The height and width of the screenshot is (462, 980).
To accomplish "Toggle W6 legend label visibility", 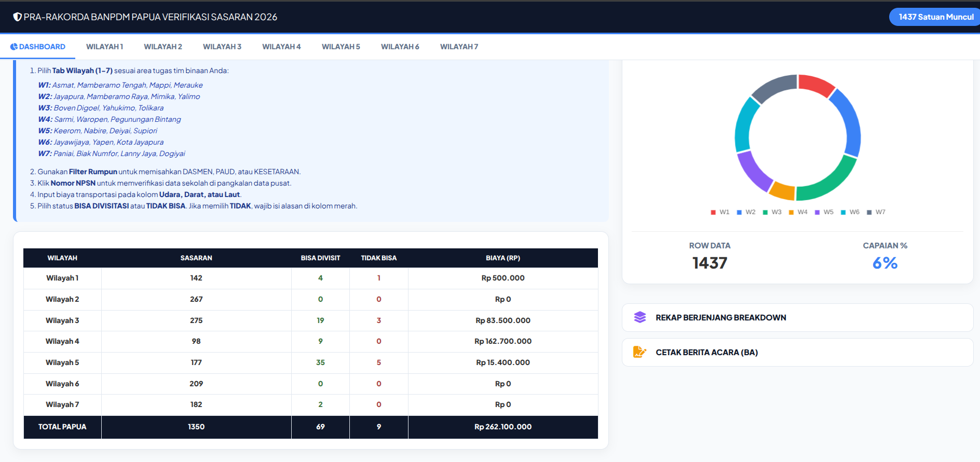I will tap(854, 212).
